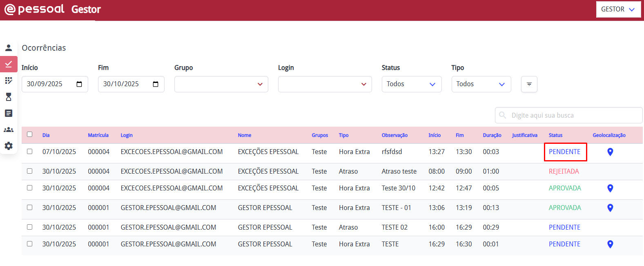This screenshot has width=644, height=266.
Task: Open the Status filter dropdown
Action: coord(411,84)
